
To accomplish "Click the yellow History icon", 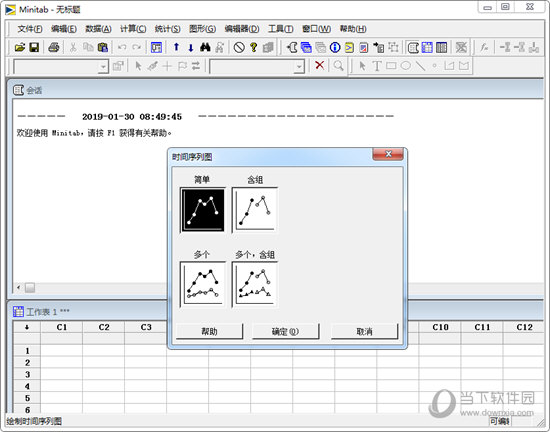I will [x=349, y=47].
